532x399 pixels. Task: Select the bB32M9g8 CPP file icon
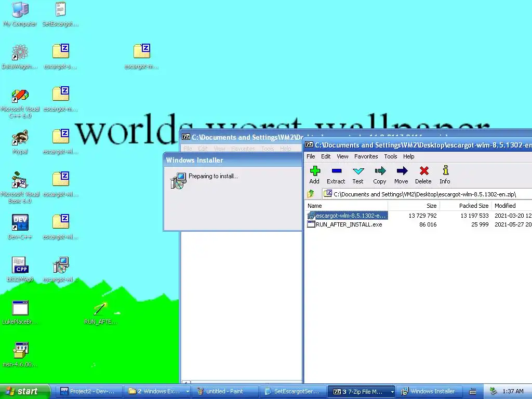20,270
